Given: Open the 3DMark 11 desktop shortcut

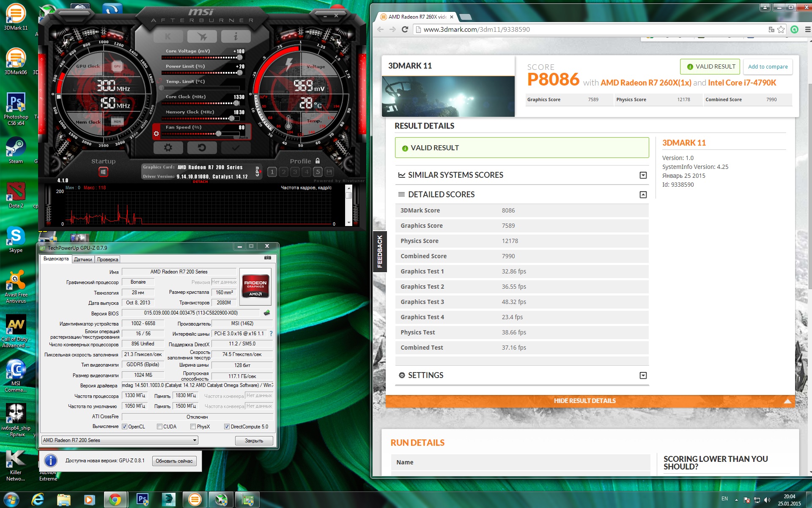Looking at the screenshot, I should coord(16,17).
